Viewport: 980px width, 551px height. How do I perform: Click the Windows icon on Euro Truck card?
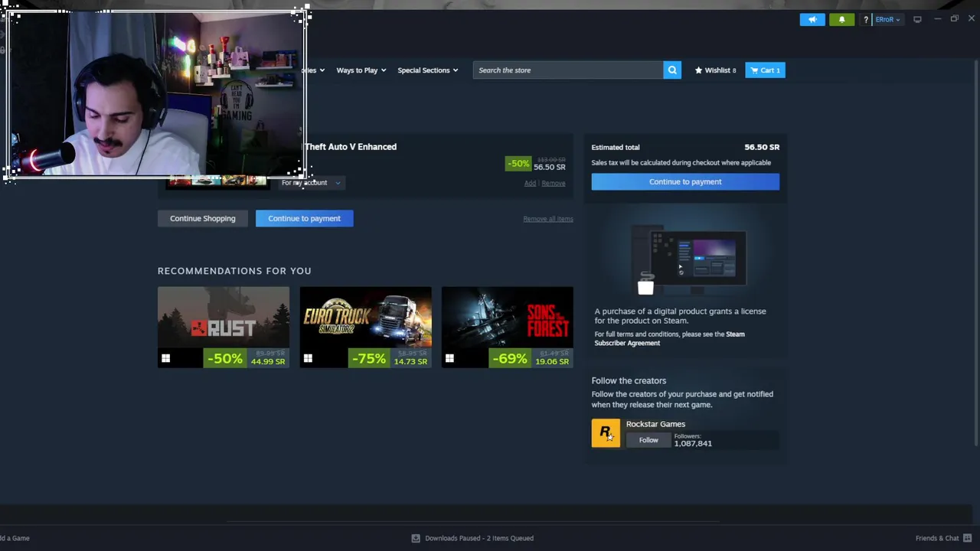pyautogui.click(x=308, y=358)
